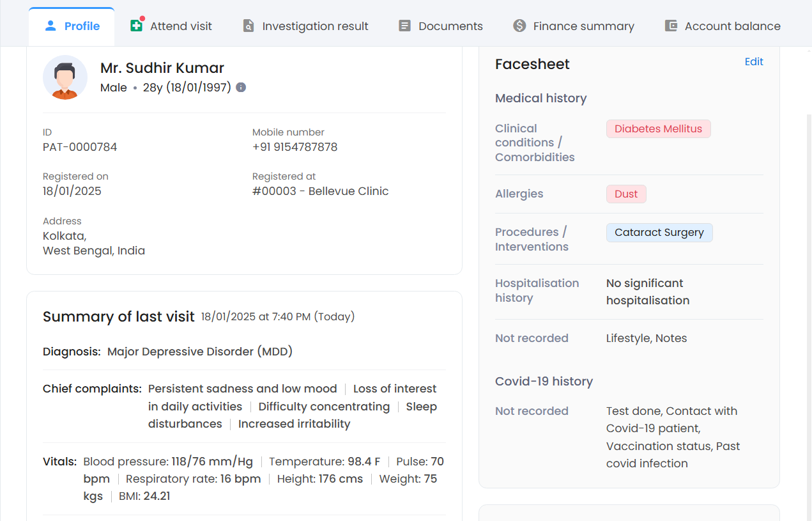
Task: Go to the Finance summary tab
Action: (583, 26)
